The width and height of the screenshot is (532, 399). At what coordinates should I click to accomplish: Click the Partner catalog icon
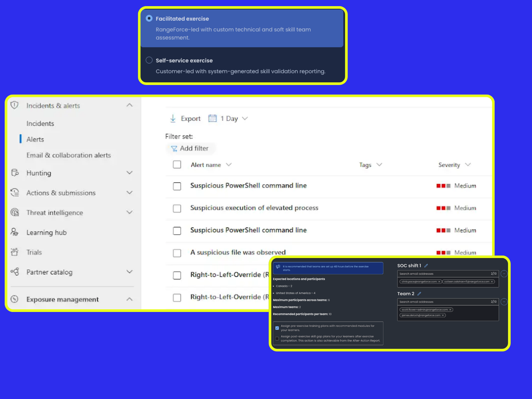pyautogui.click(x=15, y=272)
